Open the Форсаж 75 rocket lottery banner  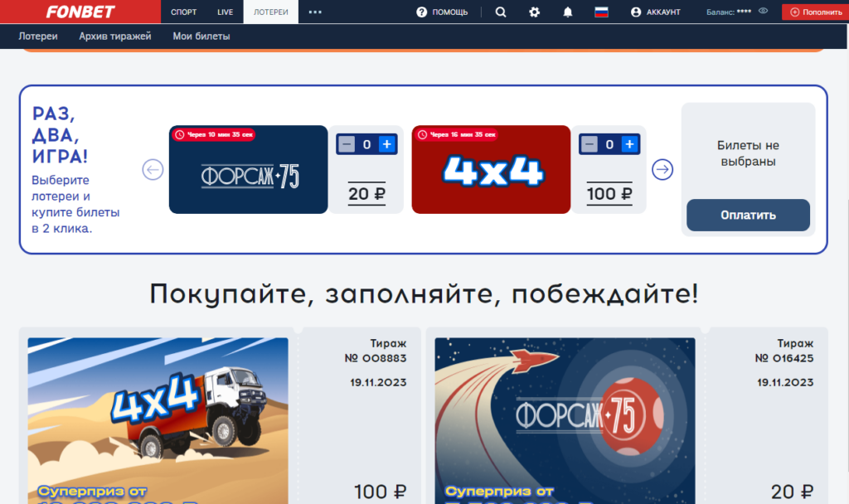point(565,420)
